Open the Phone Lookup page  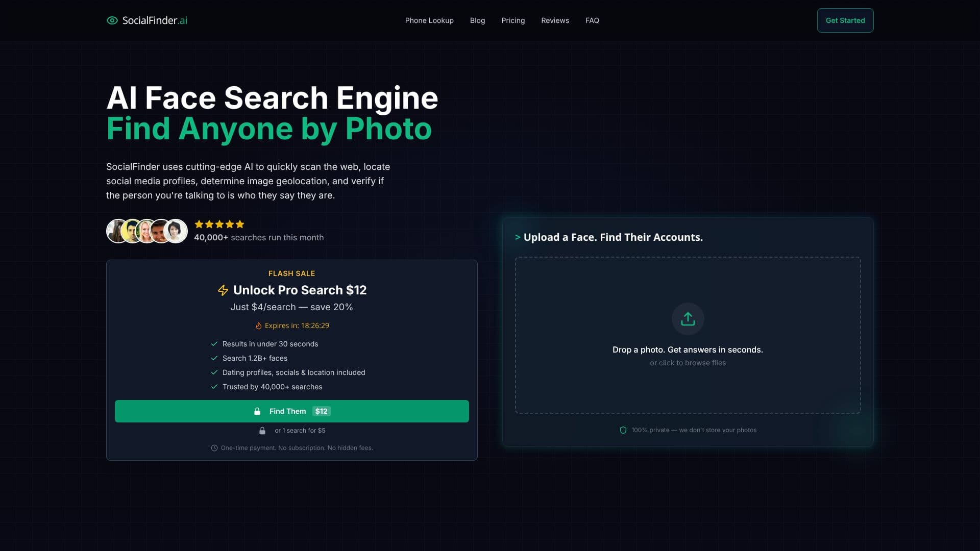[x=429, y=20]
